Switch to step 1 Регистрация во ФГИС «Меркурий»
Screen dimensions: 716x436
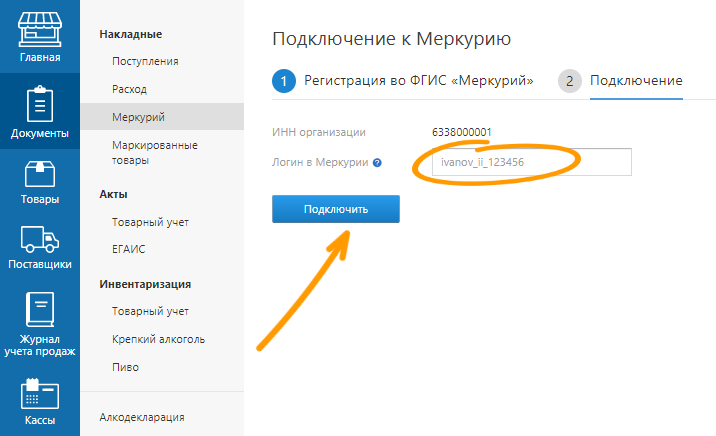tap(403, 81)
